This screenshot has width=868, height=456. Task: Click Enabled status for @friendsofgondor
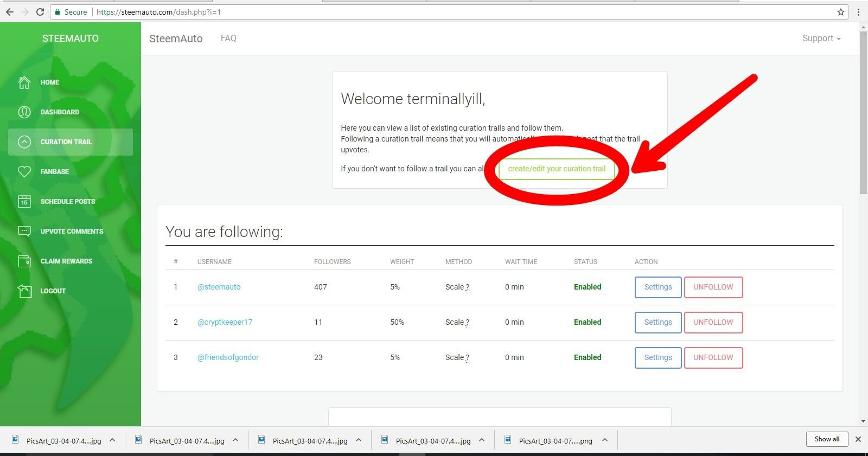(588, 357)
